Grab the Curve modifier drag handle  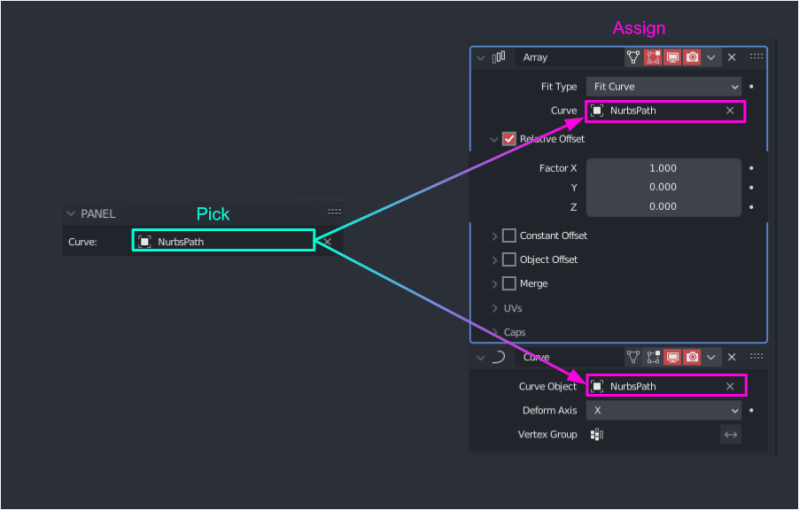tap(756, 356)
